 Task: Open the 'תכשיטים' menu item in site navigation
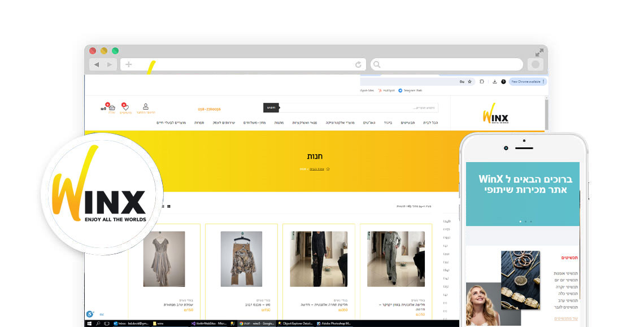(x=408, y=123)
